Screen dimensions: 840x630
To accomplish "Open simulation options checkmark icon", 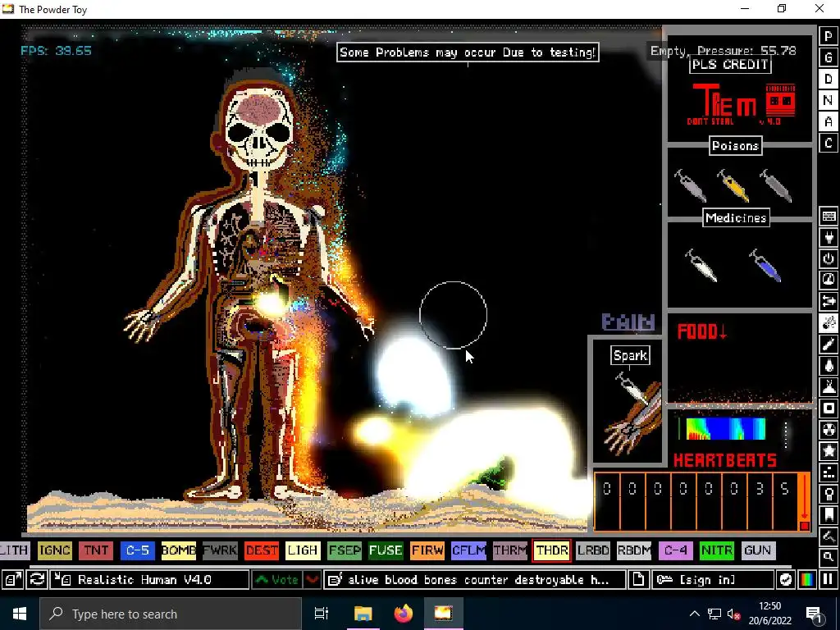I will click(x=786, y=580).
